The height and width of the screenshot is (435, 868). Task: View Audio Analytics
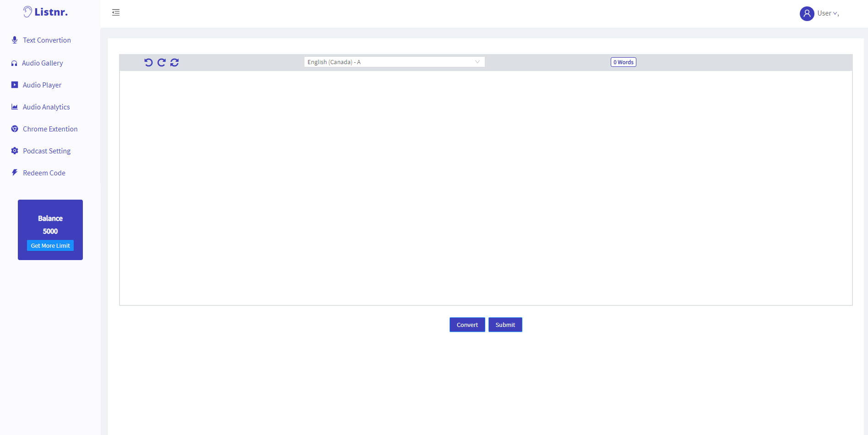click(46, 107)
